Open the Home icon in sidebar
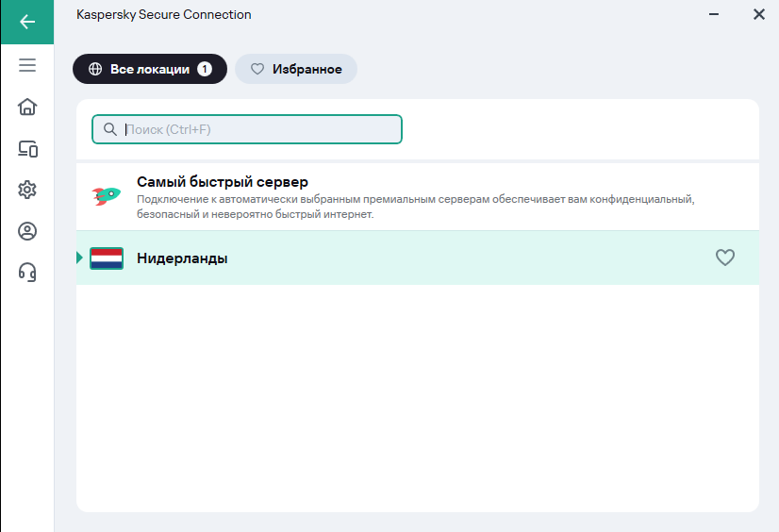 click(27, 107)
